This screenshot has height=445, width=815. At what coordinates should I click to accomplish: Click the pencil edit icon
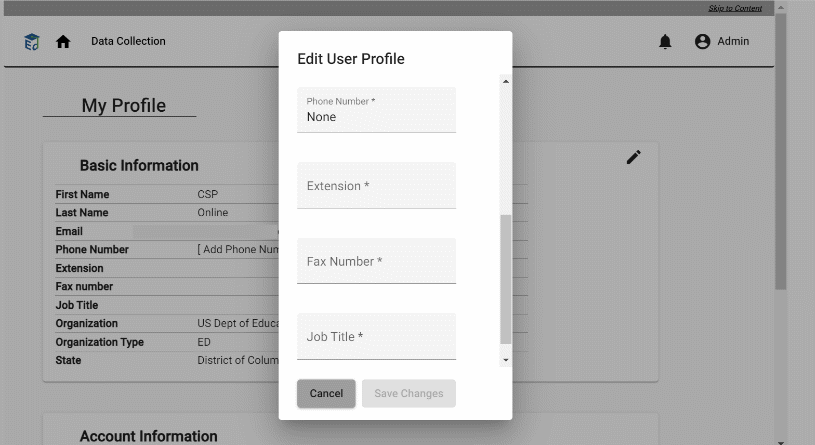(x=633, y=157)
